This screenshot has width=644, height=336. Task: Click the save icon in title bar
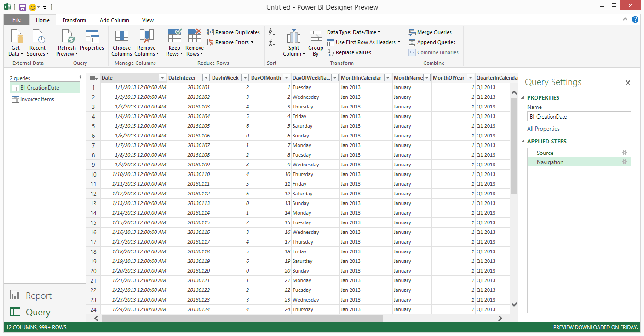point(22,7)
